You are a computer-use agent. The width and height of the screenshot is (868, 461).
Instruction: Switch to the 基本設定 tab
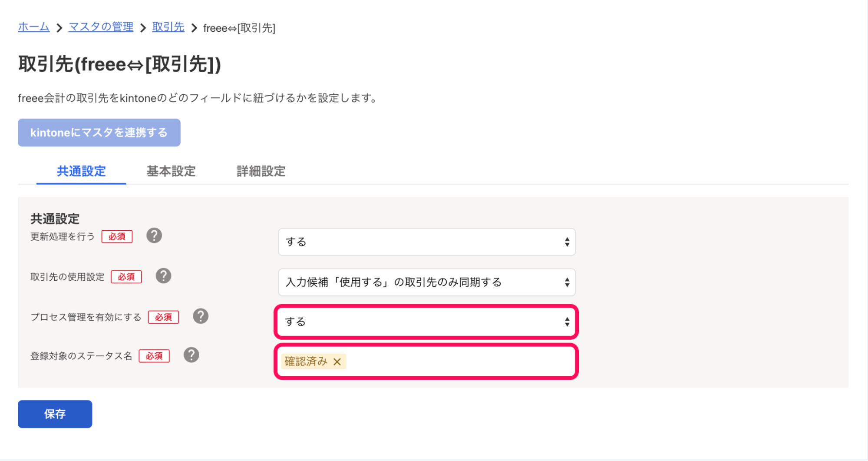tap(171, 172)
